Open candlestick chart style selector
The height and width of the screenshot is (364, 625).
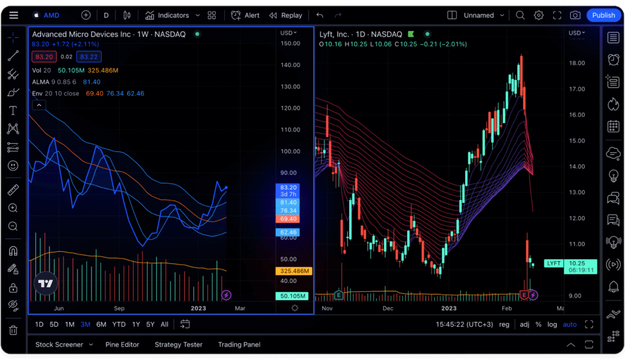coord(127,15)
